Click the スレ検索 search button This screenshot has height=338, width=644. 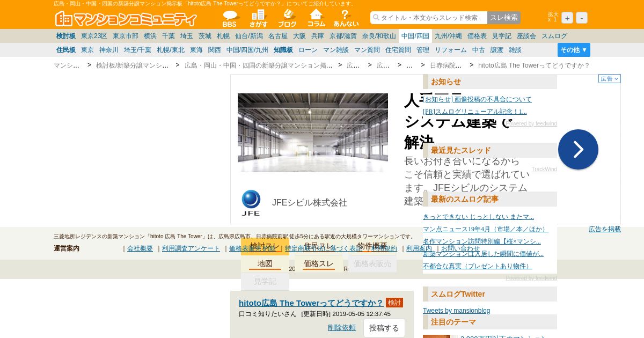point(504,18)
